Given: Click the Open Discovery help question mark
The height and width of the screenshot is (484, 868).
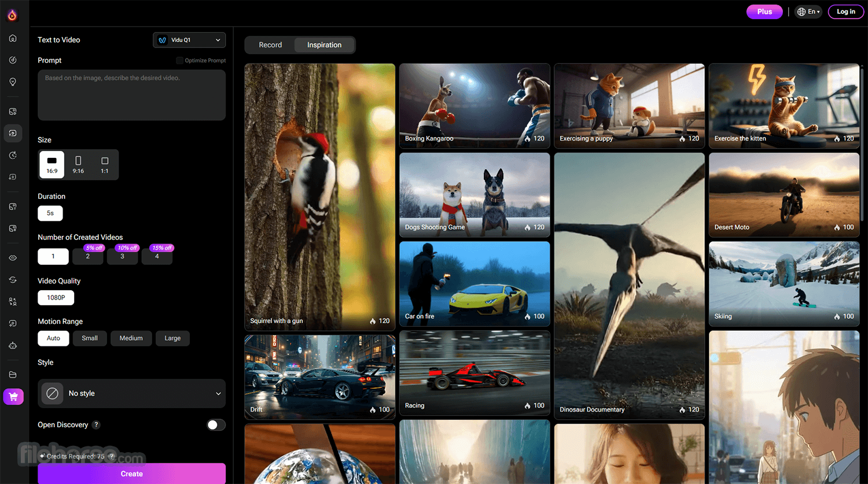Looking at the screenshot, I should pos(97,424).
